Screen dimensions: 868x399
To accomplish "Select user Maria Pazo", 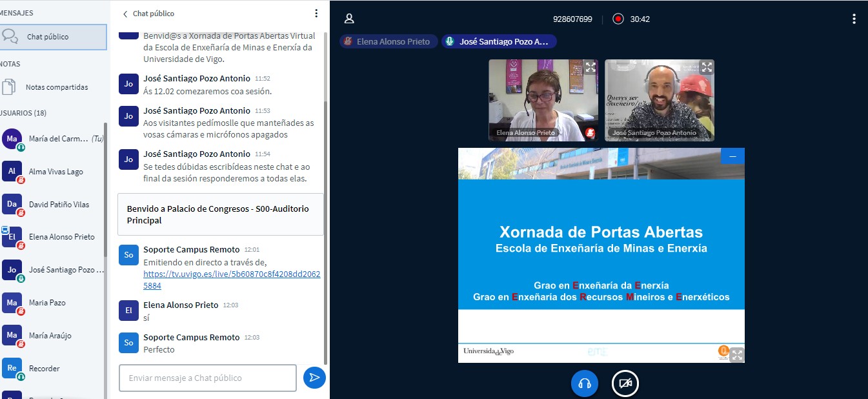I will pyautogui.click(x=53, y=303).
